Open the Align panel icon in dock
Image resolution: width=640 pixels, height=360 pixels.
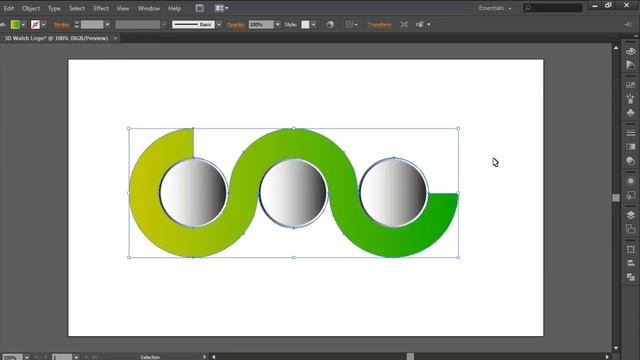(x=631, y=263)
